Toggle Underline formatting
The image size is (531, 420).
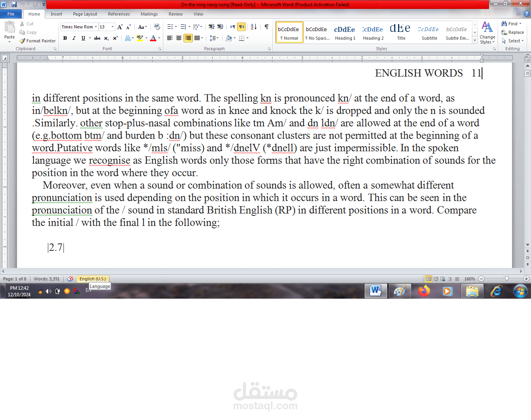[x=83, y=38]
